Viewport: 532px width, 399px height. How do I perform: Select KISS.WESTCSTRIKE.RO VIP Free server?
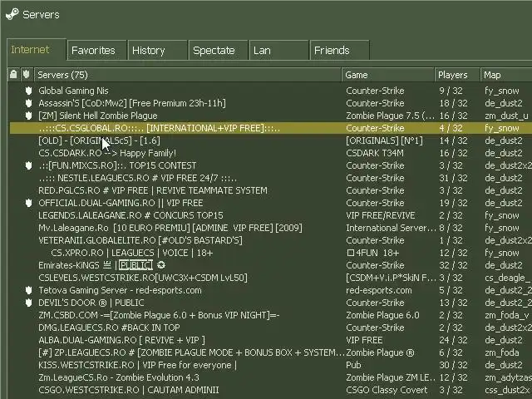pyautogui.click(x=271, y=365)
